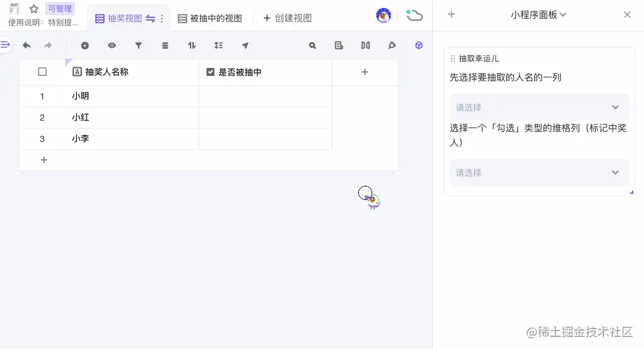Click the 可管理 permission tag

click(60, 9)
